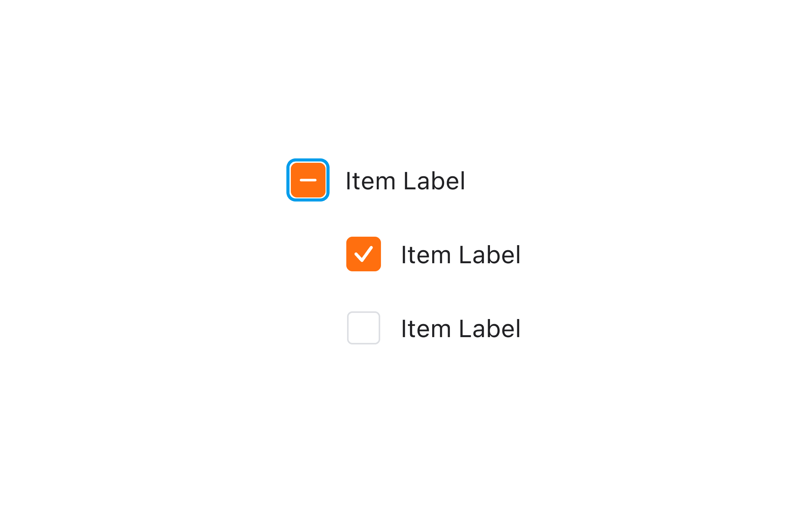This screenshot has height=508, width=812.
Task: Select all children via the parent checkbox
Action: pyautogui.click(x=308, y=180)
